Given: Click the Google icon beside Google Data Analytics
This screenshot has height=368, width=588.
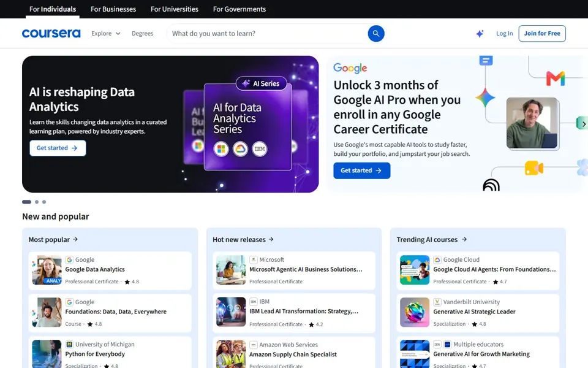Looking at the screenshot, I should point(69,259).
